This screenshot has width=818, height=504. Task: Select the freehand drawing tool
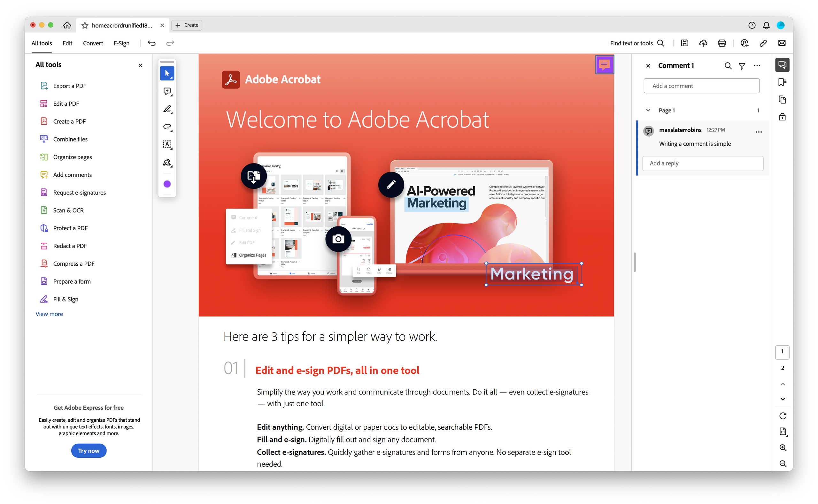(x=167, y=127)
